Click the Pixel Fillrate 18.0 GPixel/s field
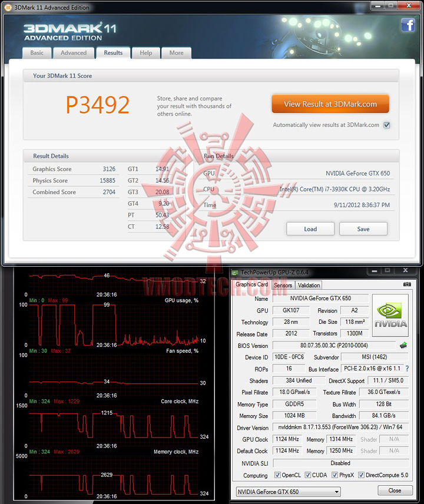424x504 pixels. [294, 392]
